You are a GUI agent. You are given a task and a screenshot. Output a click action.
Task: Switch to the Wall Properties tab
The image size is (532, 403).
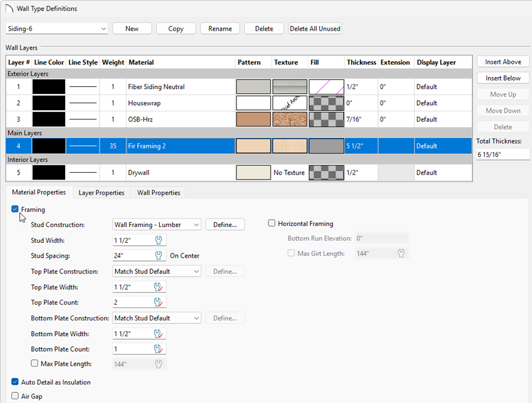click(158, 193)
